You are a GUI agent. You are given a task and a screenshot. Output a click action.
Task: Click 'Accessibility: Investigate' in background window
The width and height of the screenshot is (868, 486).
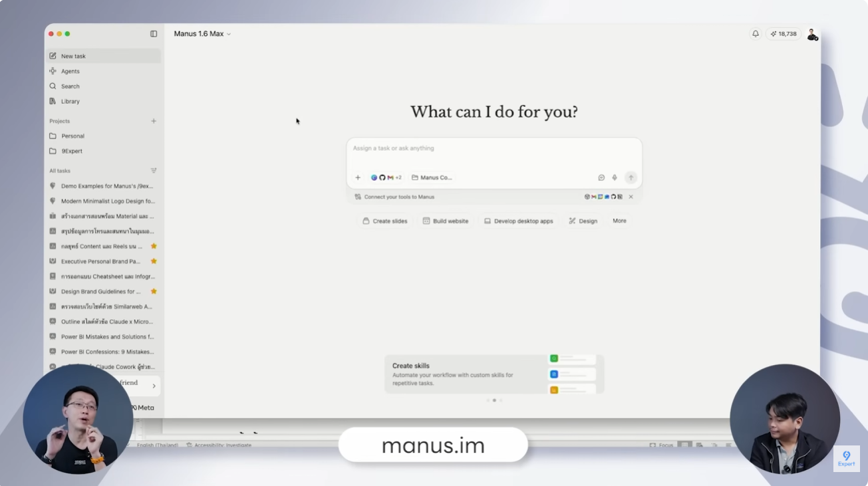[219, 445]
